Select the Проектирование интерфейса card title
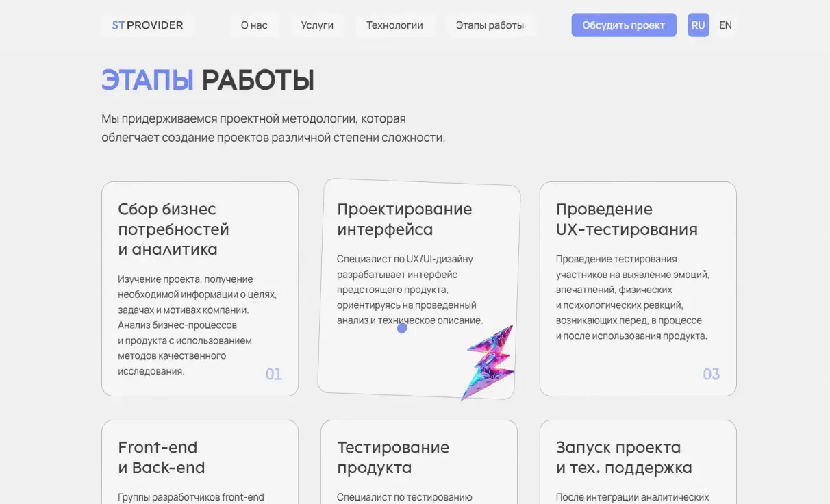 click(404, 219)
